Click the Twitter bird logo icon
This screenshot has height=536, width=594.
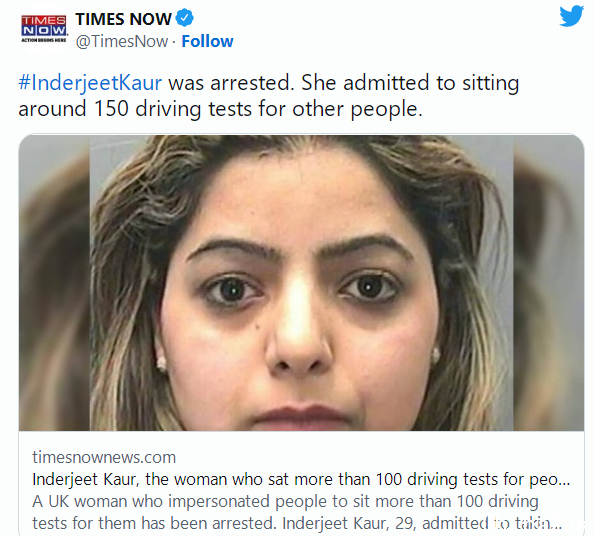click(x=571, y=17)
